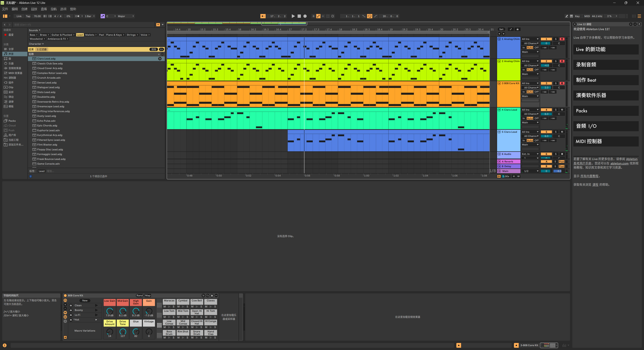Open the 创建 menu
The height and width of the screenshot is (350, 644).
tap(24, 9)
